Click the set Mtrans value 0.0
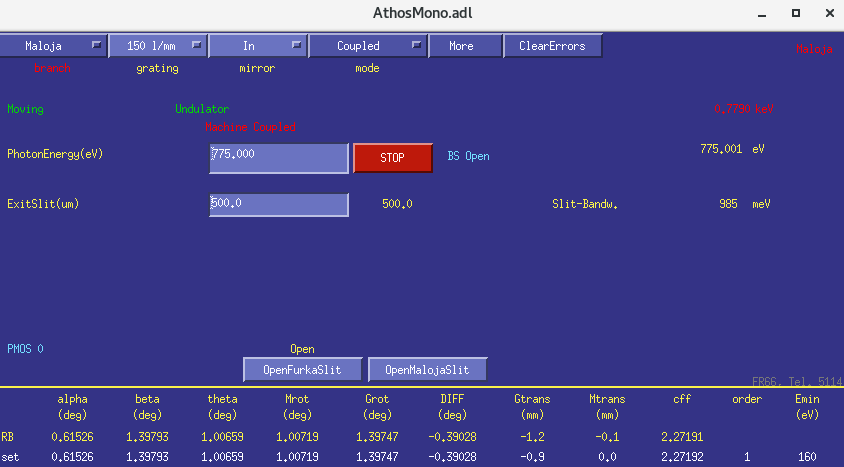The height and width of the screenshot is (467, 844). pos(607,457)
